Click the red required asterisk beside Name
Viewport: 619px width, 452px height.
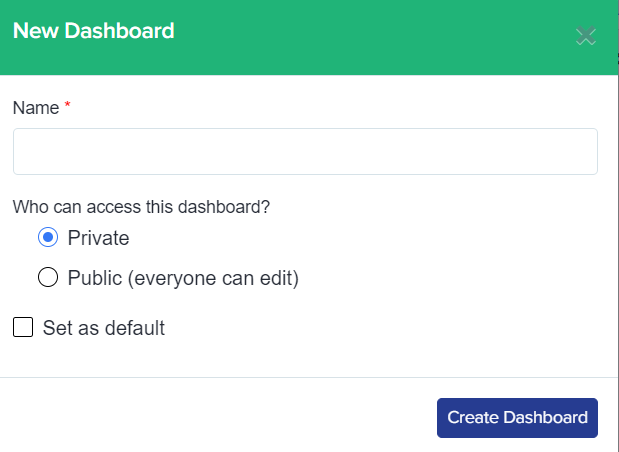coord(68,107)
